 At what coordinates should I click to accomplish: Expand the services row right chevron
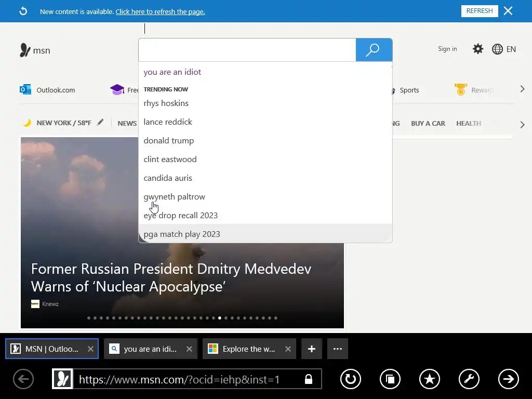[522, 89]
